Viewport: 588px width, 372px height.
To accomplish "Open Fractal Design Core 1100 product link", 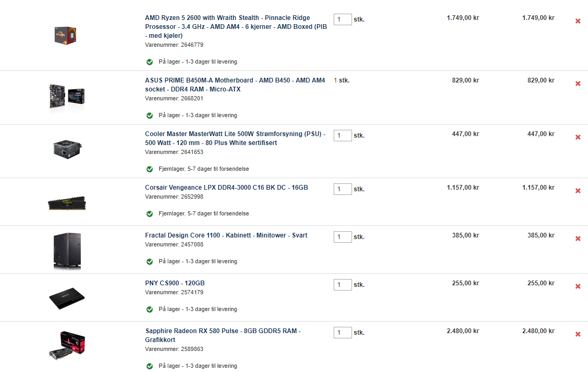I will (226, 235).
